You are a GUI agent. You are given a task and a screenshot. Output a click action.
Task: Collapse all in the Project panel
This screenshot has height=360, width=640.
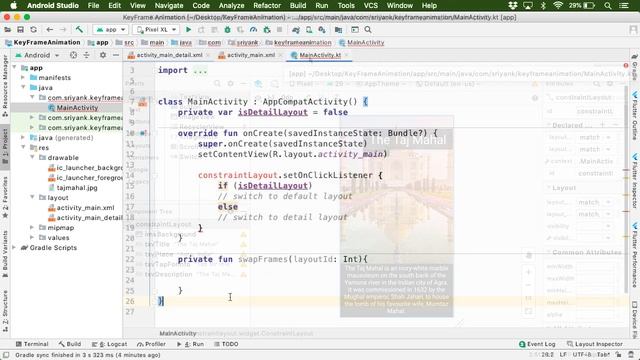87,55
